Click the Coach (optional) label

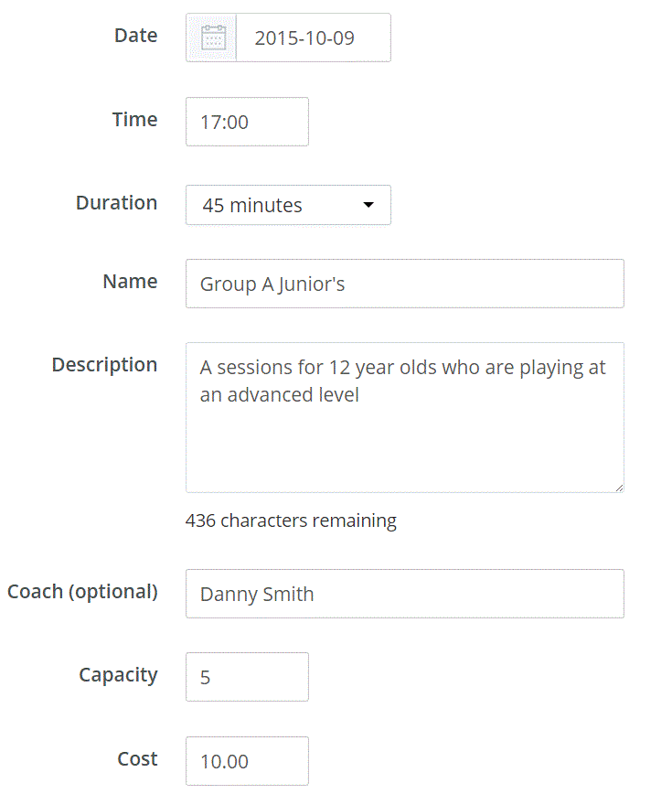pos(82,592)
